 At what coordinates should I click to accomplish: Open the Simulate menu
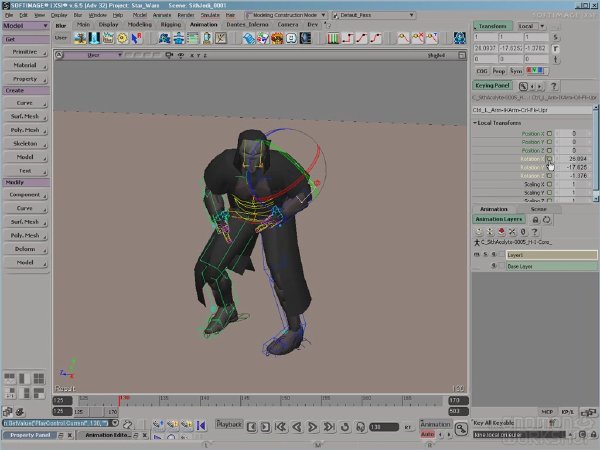pos(210,15)
